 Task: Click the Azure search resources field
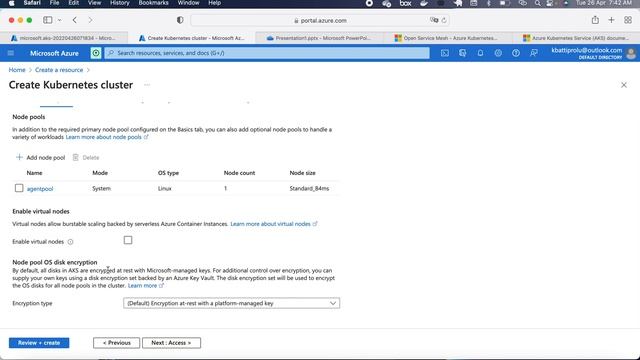267,53
